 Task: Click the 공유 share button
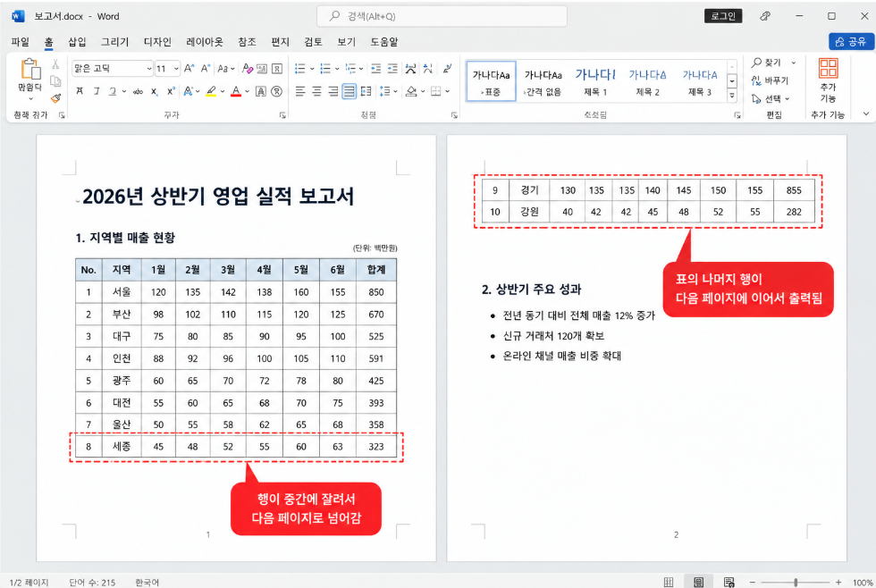click(851, 41)
